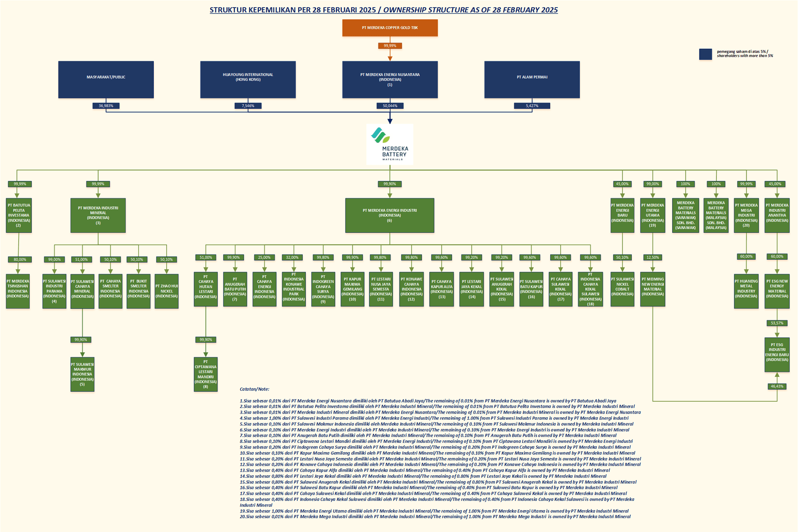
Task: Click the PT Merdeka Industri Anantha box
Action: coord(777,215)
